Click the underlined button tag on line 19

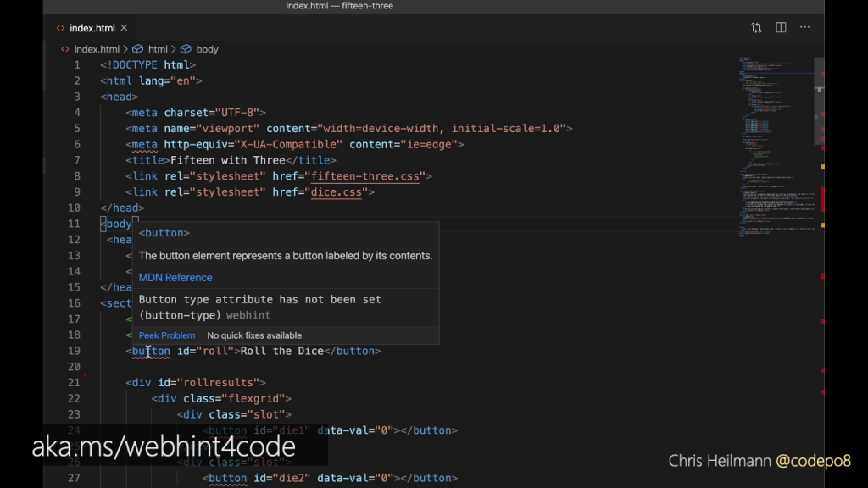151,352
